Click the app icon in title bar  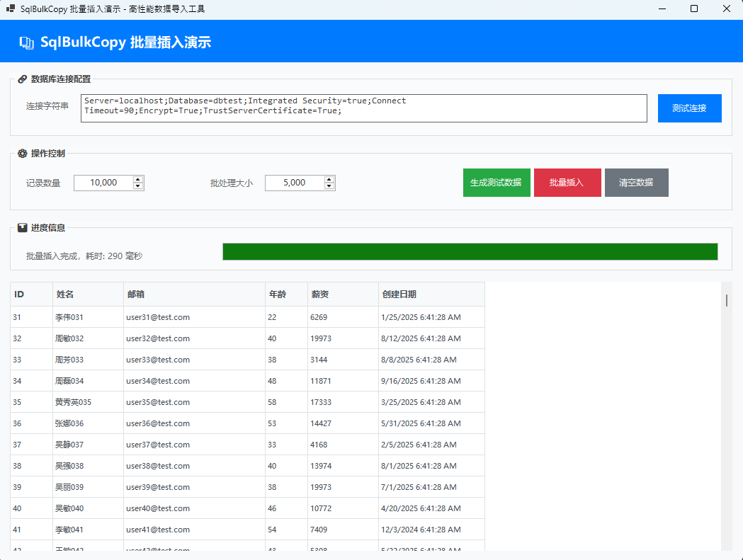tap(11, 8)
